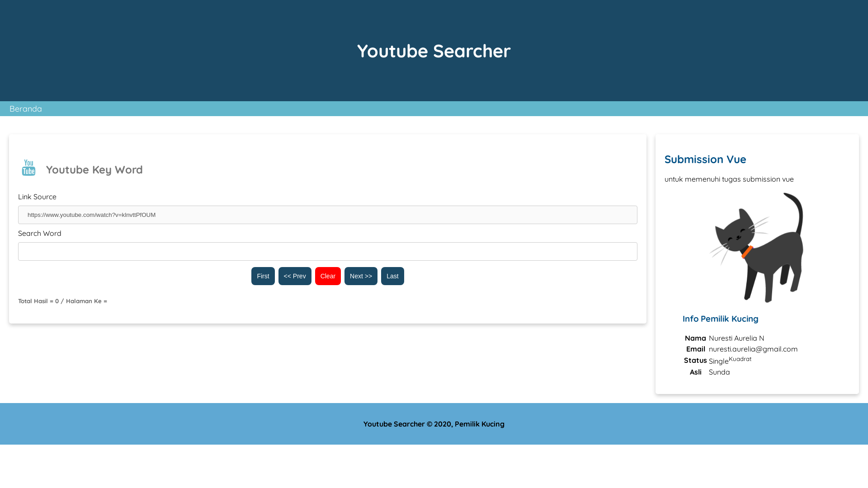Select email nuresti.aurelia@gmail.com text
Screen dimensions: 868x488
click(753, 349)
